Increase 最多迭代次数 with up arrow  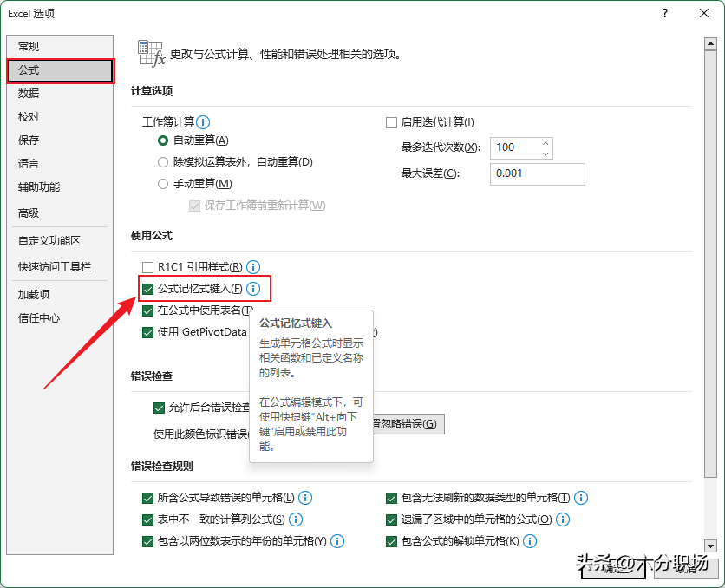point(545,143)
